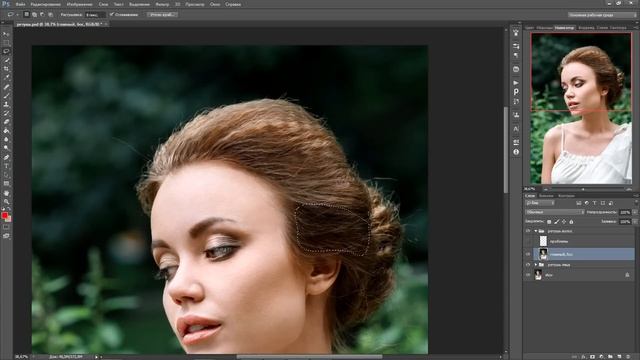Open the status bar info arrow
640x360 pixels.
point(97,357)
